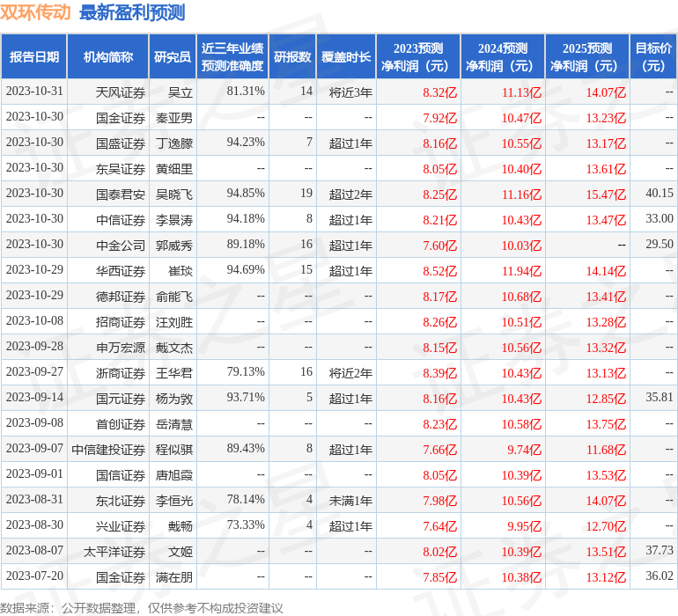Select researcher 秦亚男
The width and height of the screenshot is (678, 616).
[x=173, y=118]
